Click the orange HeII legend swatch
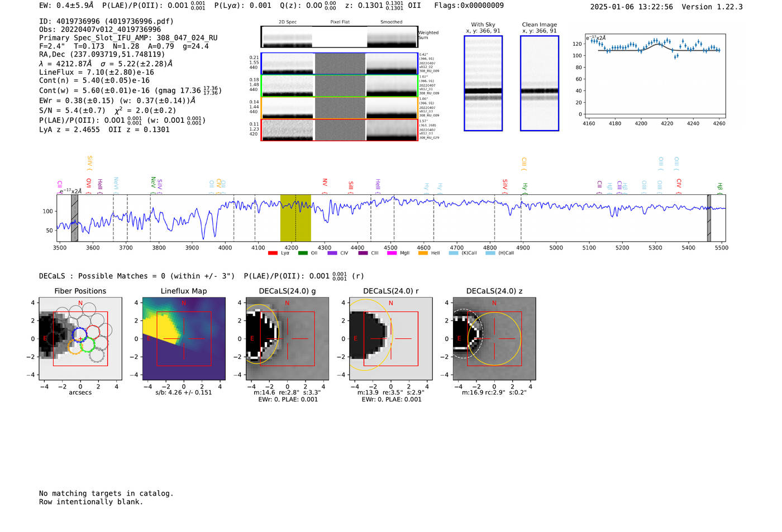The width and height of the screenshot is (782, 532). (x=423, y=253)
